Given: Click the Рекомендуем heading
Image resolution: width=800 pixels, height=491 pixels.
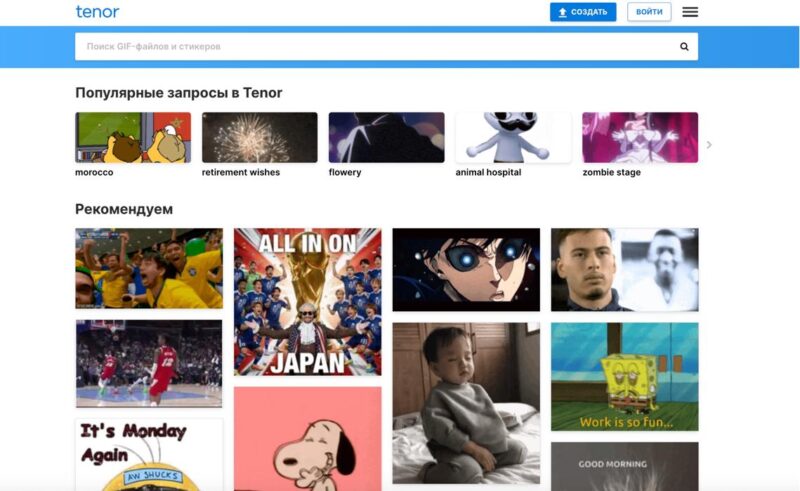Looking at the screenshot, I should [124, 209].
